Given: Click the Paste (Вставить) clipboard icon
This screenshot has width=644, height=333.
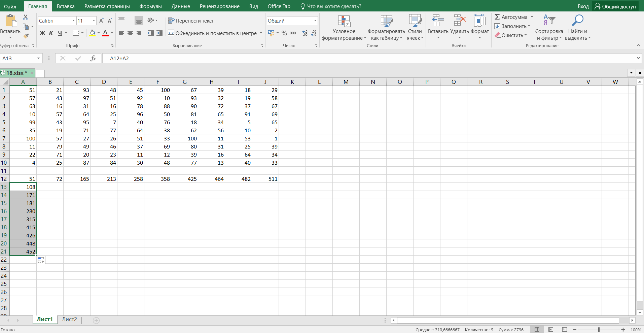Looking at the screenshot, I should pyautogui.click(x=10, y=21).
